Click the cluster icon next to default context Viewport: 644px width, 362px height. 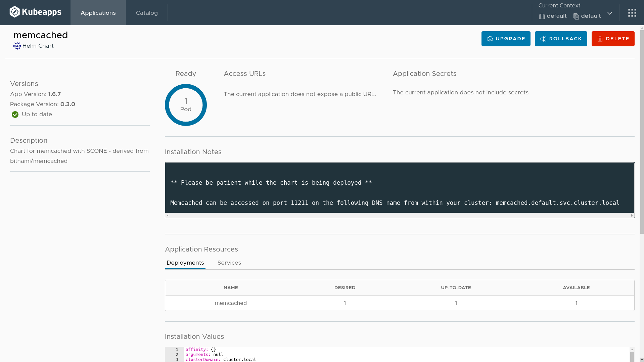pos(541,16)
